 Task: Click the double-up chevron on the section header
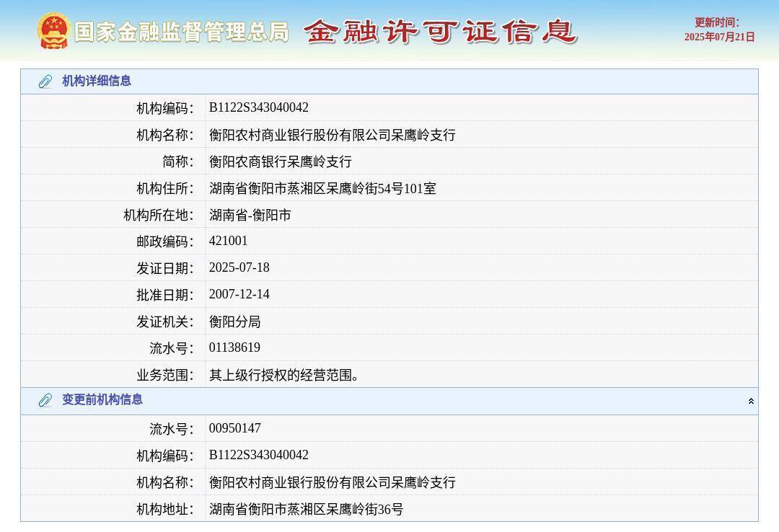coord(750,401)
